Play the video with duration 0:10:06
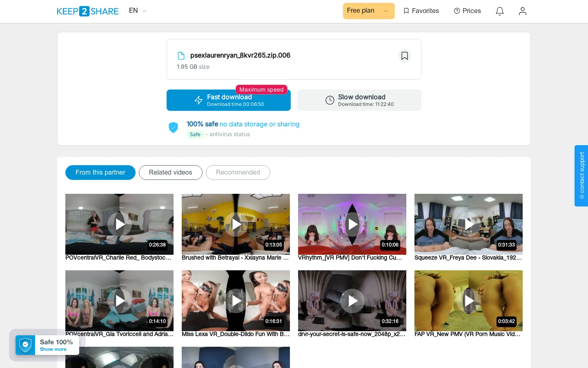The width and height of the screenshot is (588, 368). [x=352, y=224]
